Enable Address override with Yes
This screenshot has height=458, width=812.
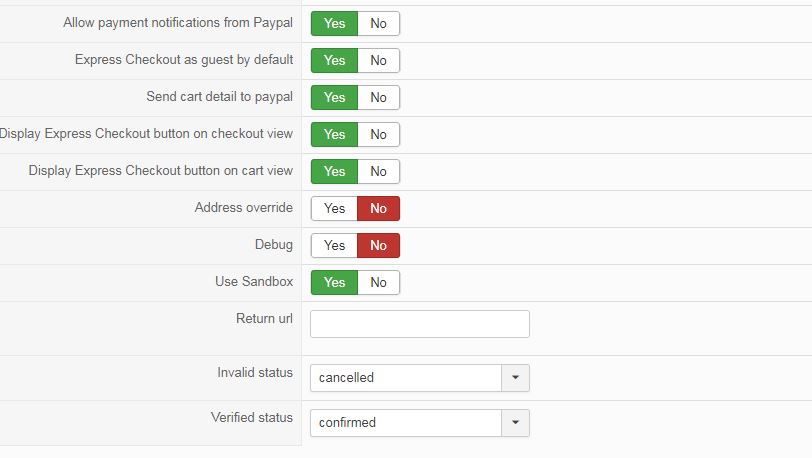tap(334, 208)
